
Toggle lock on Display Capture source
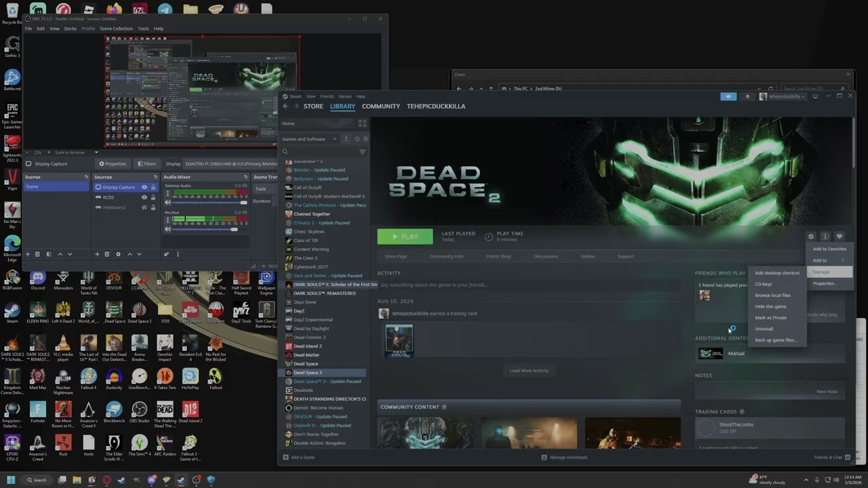click(153, 187)
